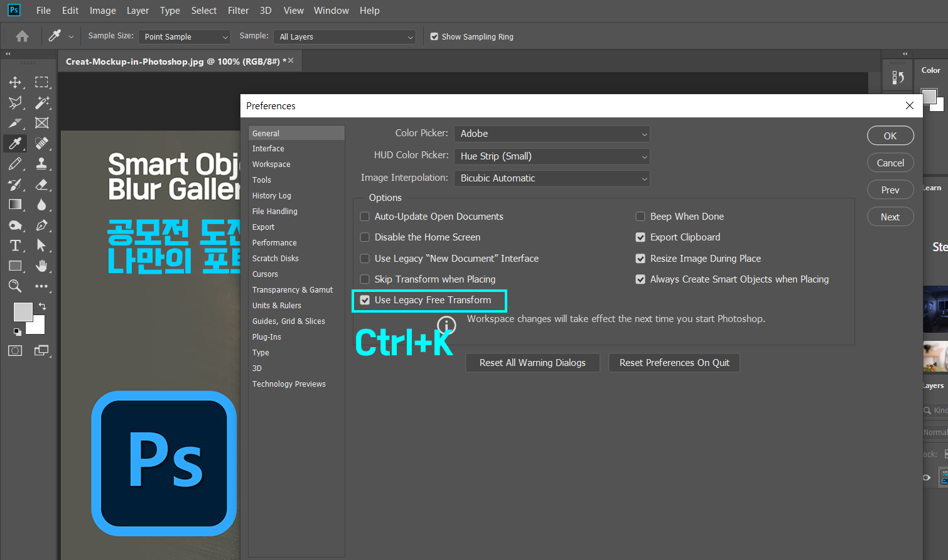
Task: Select the Frame tool
Action: pos(41,123)
